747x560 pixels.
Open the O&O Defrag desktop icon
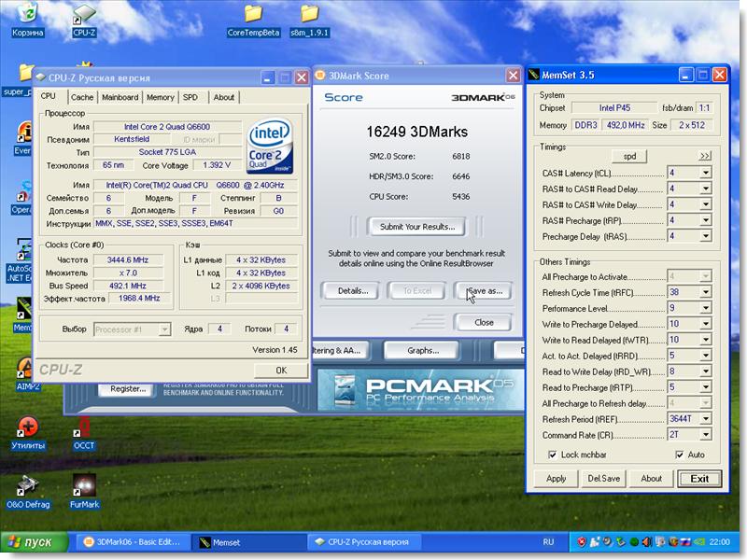(x=28, y=485)
